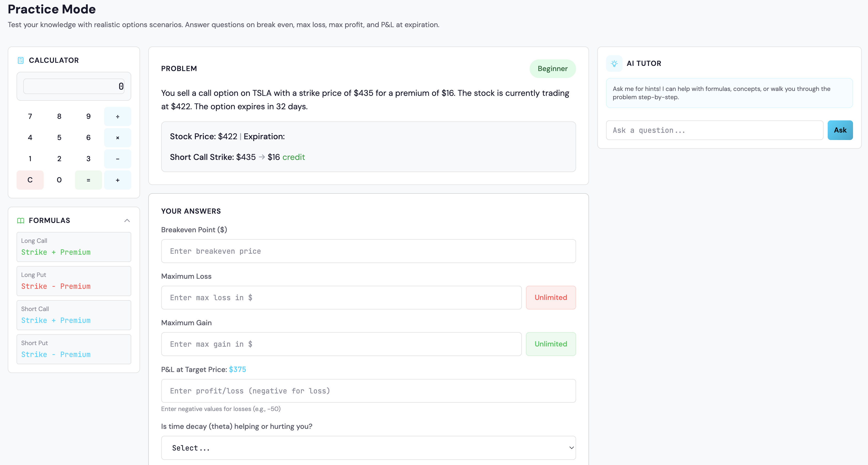Set Maximum Gain to Unlimited
Image resolution: width=868 pixels, height=465 pixels.
pyautogui.click(x=551, y=344)
